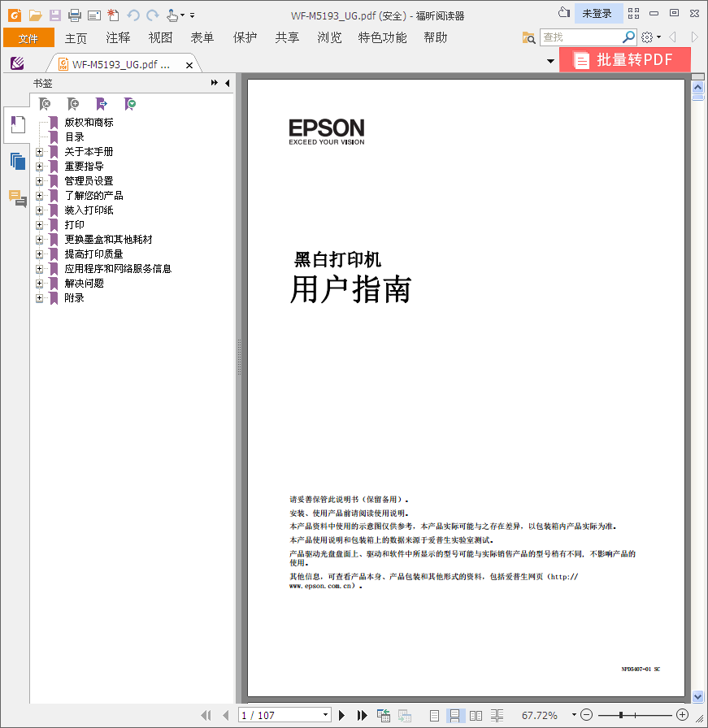This screenshot has height=728, width=708.
Task: Click the Print icon in quick toolbar
Action: pos(74,15)
